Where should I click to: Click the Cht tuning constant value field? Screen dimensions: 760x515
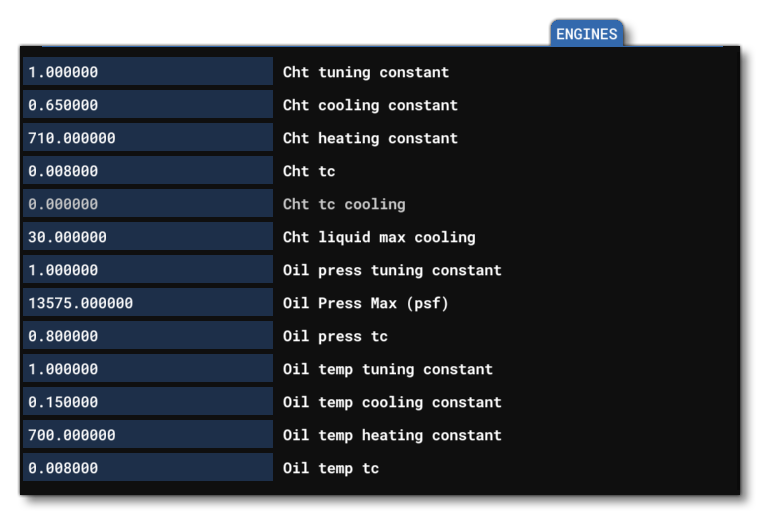147,72
